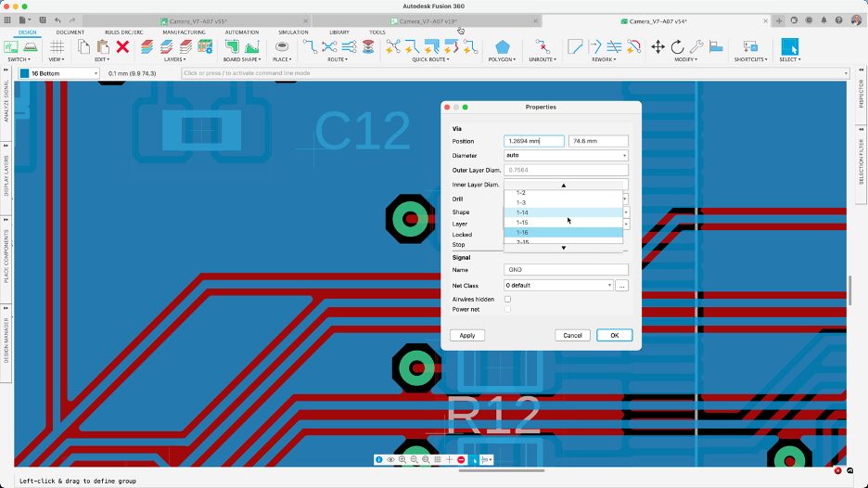Toggle the Airwires hidden checkbox
The height and width of the screenshot is (488, 868).
click(507, 299)
